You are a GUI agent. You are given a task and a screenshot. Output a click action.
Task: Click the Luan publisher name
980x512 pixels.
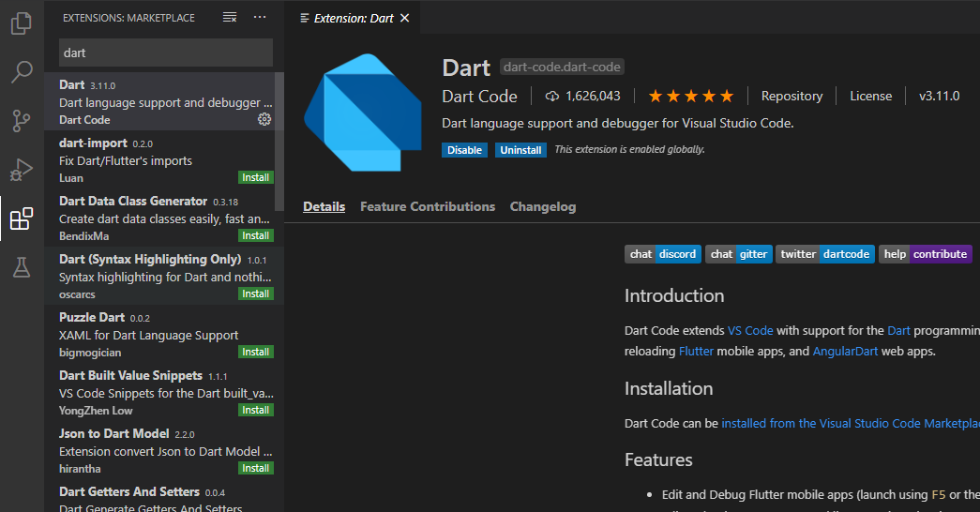pyautogui.click(x=70, y=178)
